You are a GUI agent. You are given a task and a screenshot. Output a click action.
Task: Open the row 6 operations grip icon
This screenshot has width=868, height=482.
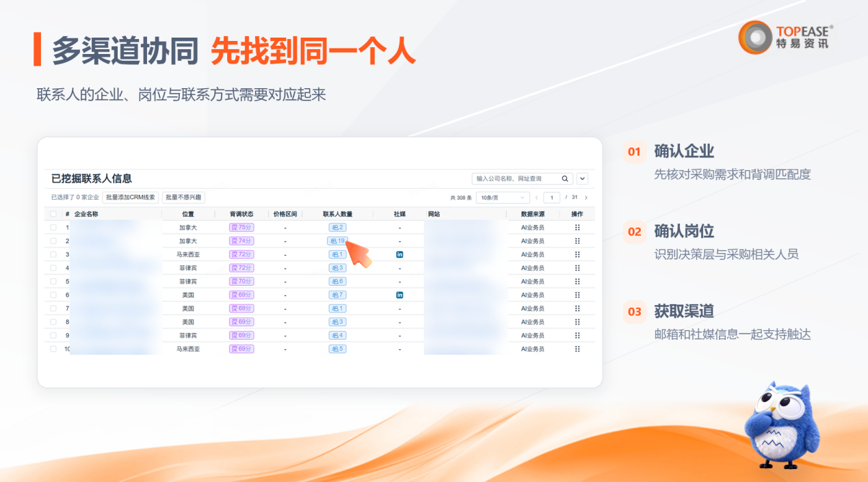click(577, 295)
